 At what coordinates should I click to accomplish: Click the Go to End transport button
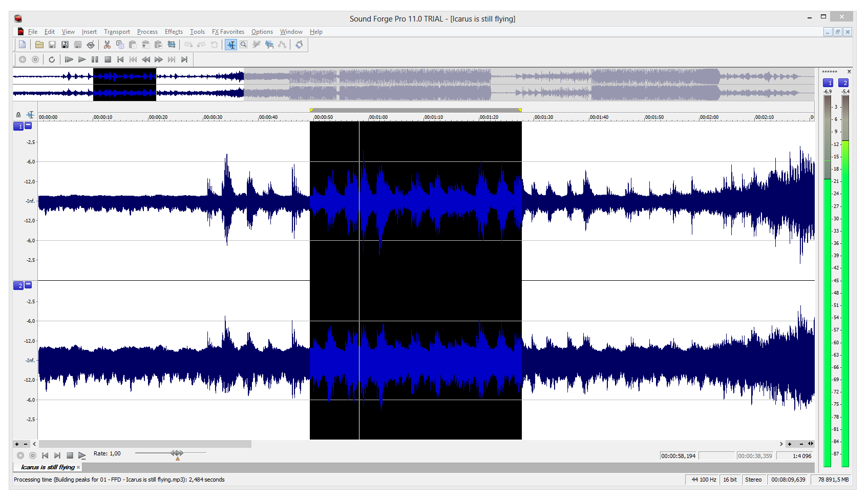(184, 60)
